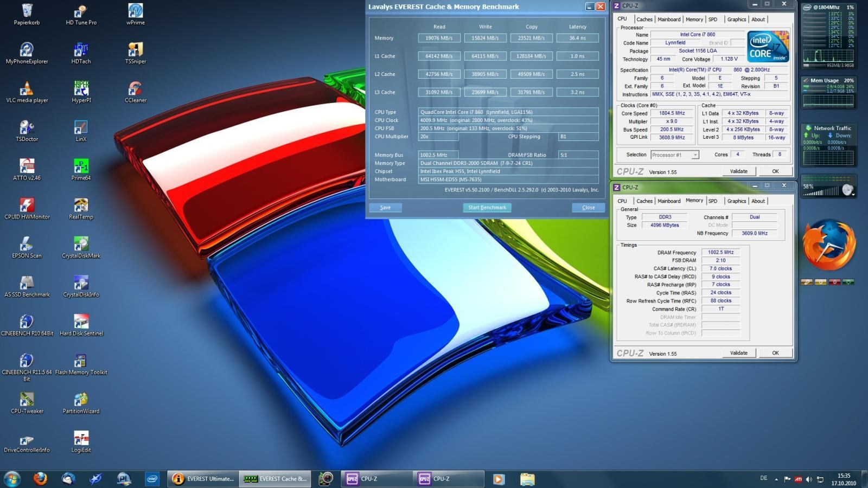Open DriveControllerInfo desktop shortcut
868x488 pixels.
click(27, 442)
